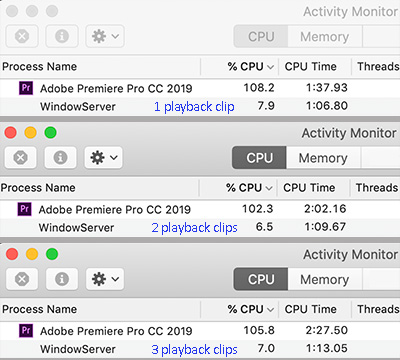The width and height of the screenshot is (400, 360).
Task: Click info icon in middle Activity Monitor window
Action: [x=60, y=157]
